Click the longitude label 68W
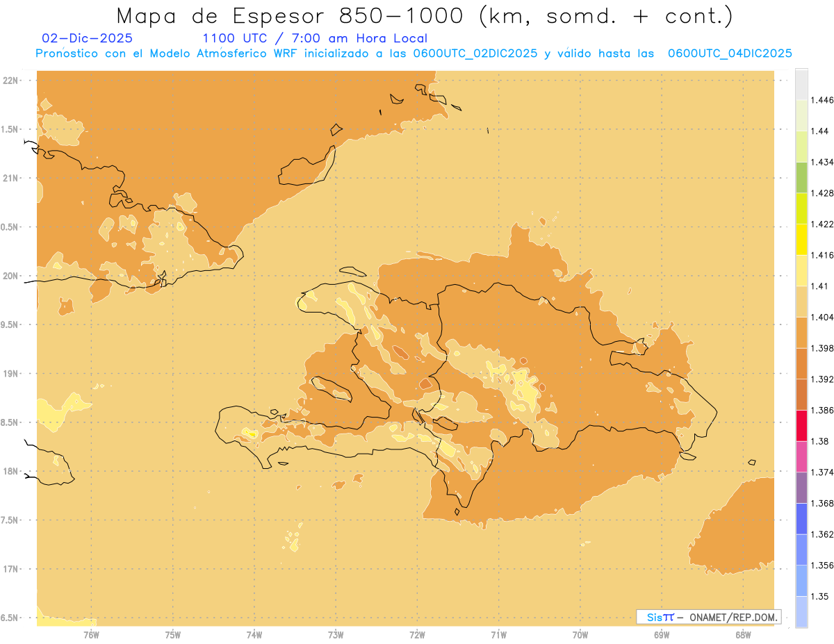This screenshot has height=644, width=834. [742, 635]
